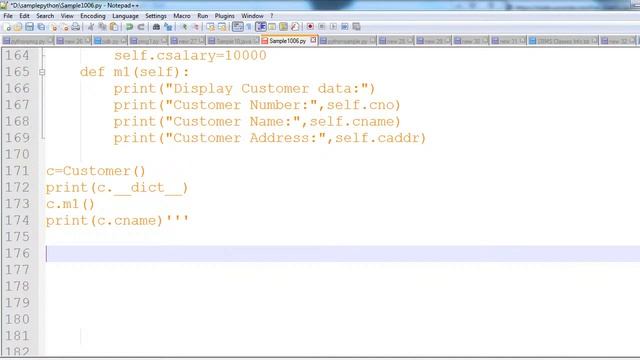Click the Close document toolbar icon
Viewport: 640px width, 360px height.
point(54,27)
